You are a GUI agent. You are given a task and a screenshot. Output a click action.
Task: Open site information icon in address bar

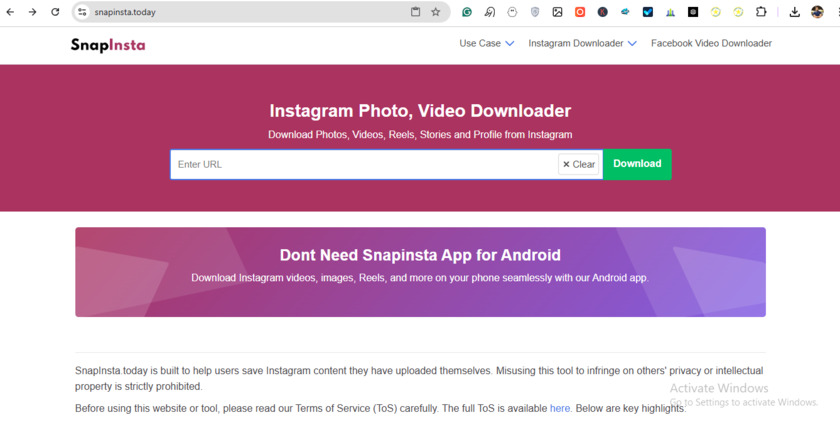(82, 12)
